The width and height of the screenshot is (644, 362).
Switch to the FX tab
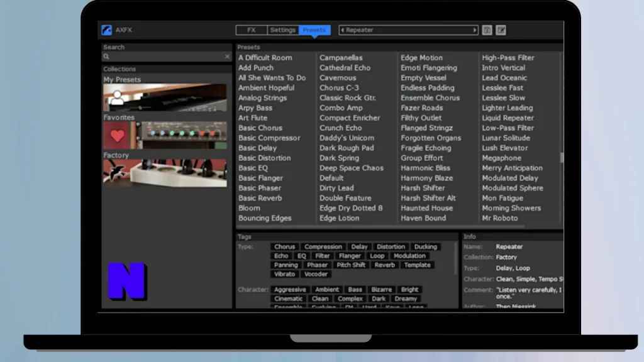click(252, 30)
